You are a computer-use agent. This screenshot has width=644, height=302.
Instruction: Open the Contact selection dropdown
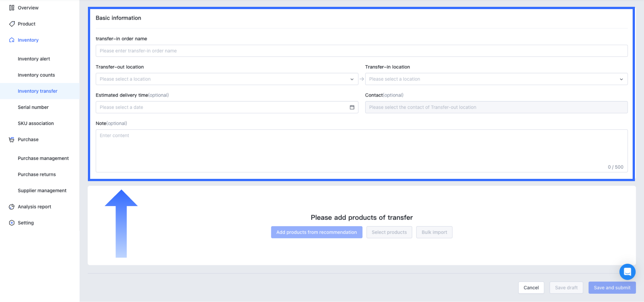496,107
